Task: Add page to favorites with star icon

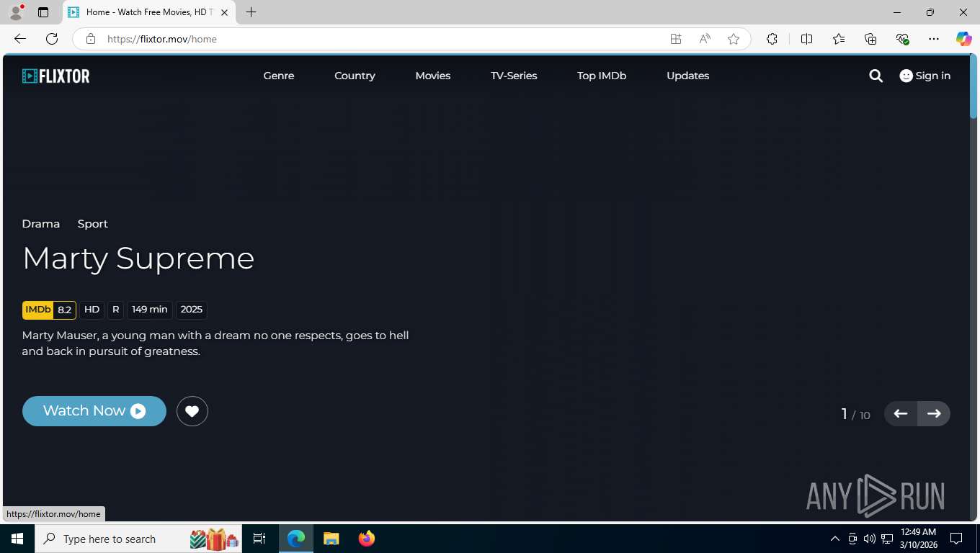Action: click(x=734, y=39)
